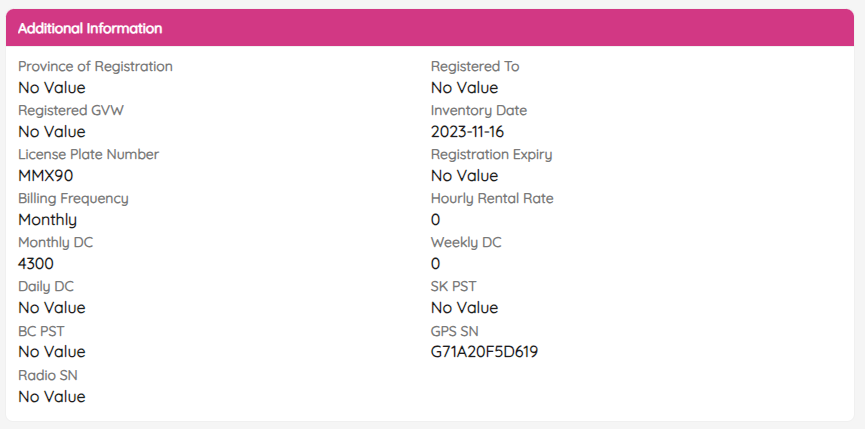
Task: Select the Monthly DC value 4300
Action: click(x=36, y=264)
